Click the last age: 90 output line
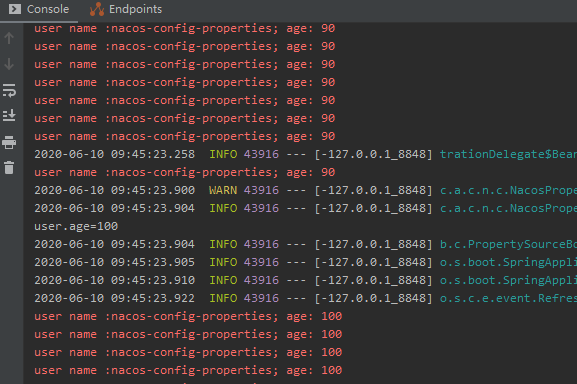Viewport: 577px width, 384px height. 185,172
